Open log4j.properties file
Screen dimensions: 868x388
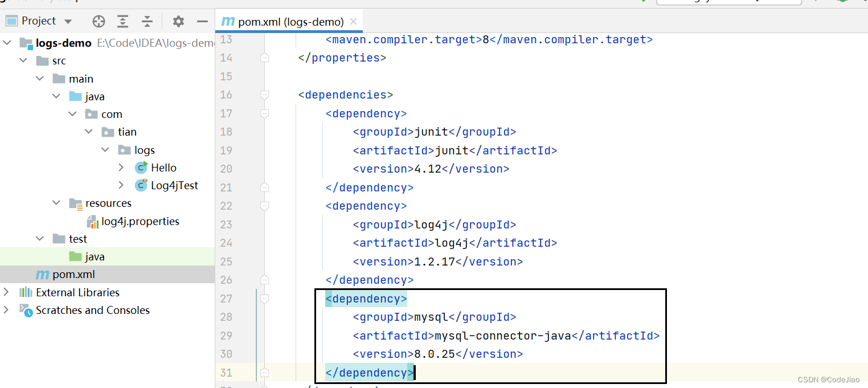click(140, 221)
